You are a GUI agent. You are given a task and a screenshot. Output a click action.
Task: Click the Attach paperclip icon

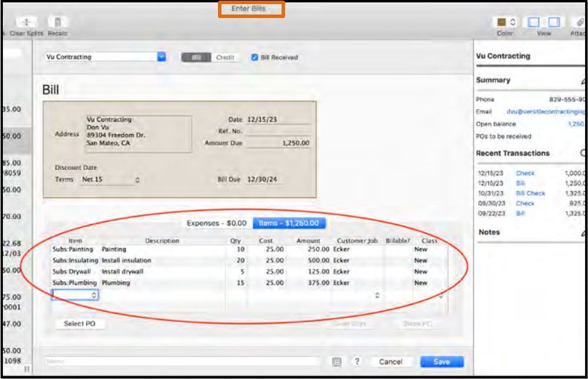580,22
